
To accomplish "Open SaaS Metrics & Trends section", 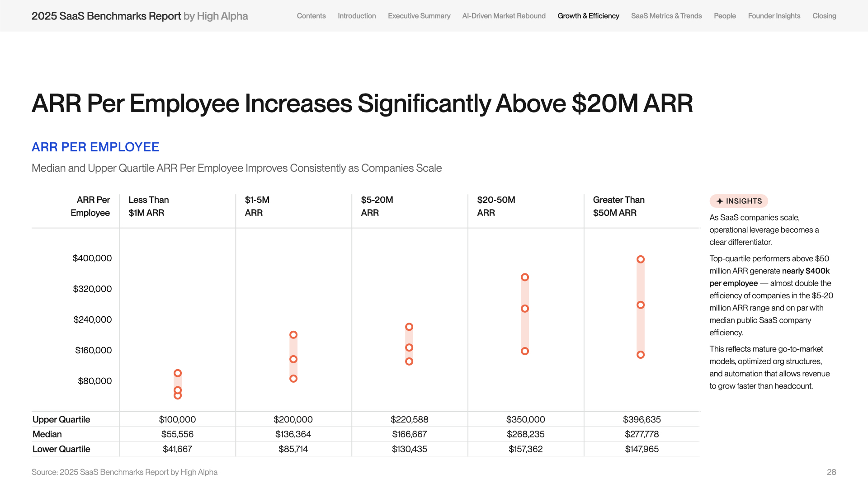I will coord(666,16).
